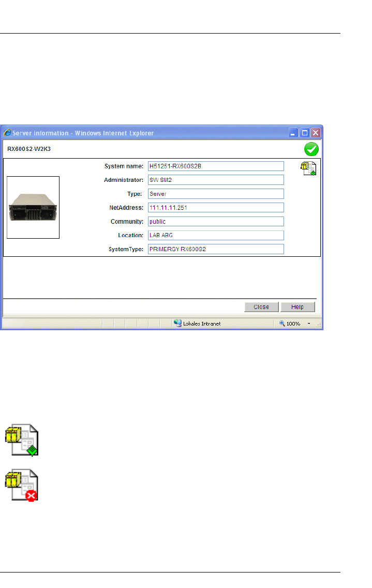Click the Lokales Intranet status text
This screenshot has width=372, height=588.
[202, 323]
